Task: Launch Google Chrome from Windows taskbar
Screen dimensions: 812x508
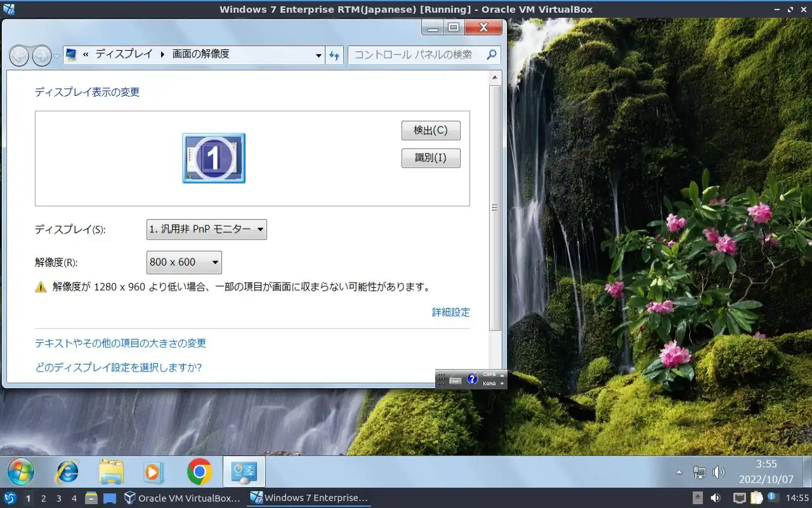Action: click(x=199, y=472)
